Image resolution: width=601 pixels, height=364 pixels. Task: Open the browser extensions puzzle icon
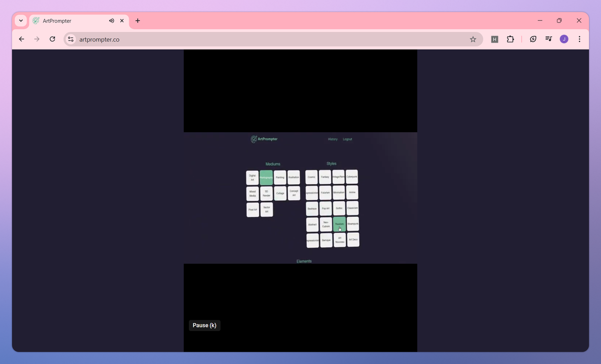coord(510,39)
